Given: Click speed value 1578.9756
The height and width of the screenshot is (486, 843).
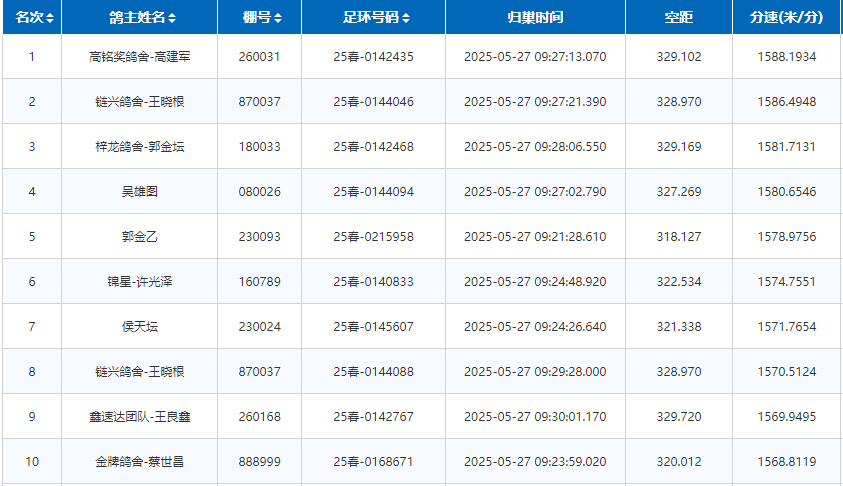Looking at the screenshot, I should [x=787, y=237].
